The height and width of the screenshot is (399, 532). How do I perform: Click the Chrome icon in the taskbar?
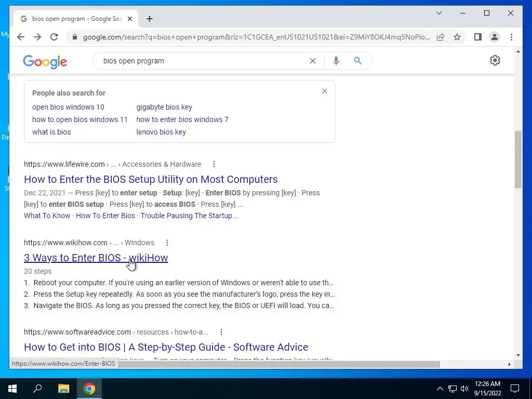coord(89,389)
